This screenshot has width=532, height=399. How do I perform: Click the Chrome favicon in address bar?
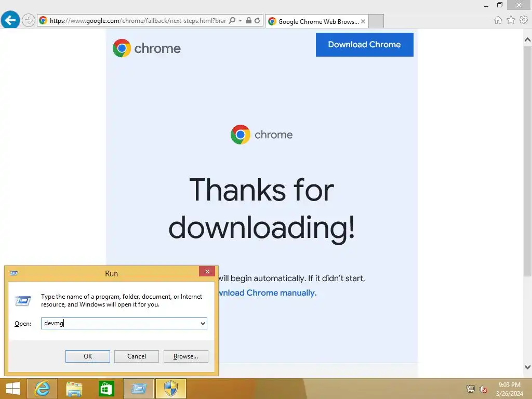pos(43,20)
